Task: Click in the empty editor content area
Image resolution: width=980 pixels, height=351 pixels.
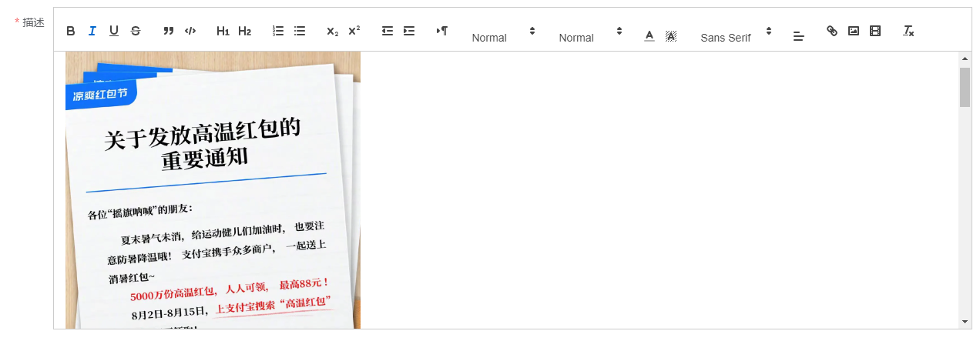Action: click(x=659, y=190)
